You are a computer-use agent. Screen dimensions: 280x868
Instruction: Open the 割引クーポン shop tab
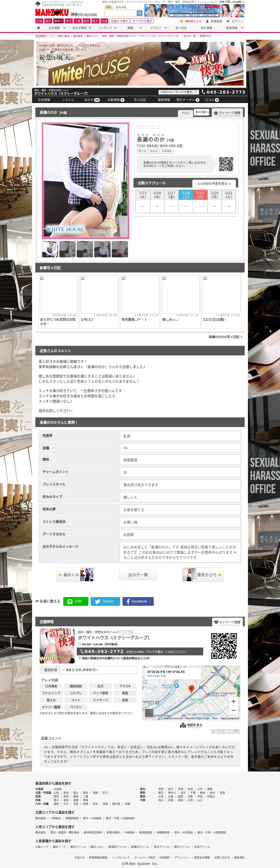(188, 100)
